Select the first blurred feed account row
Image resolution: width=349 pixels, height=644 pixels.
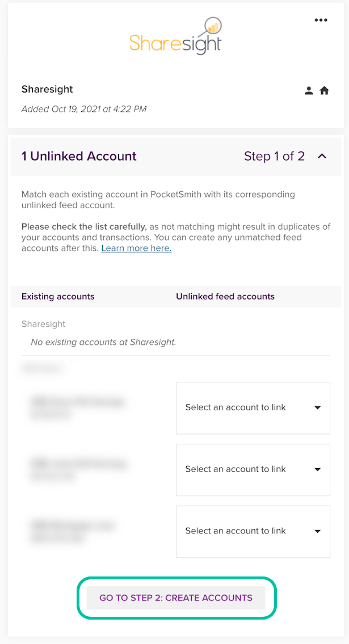pyautogui.click(x=77, y=407)
